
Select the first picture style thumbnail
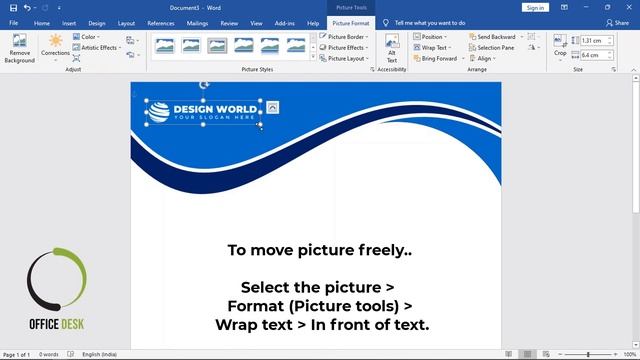click(x=164, y=45)
